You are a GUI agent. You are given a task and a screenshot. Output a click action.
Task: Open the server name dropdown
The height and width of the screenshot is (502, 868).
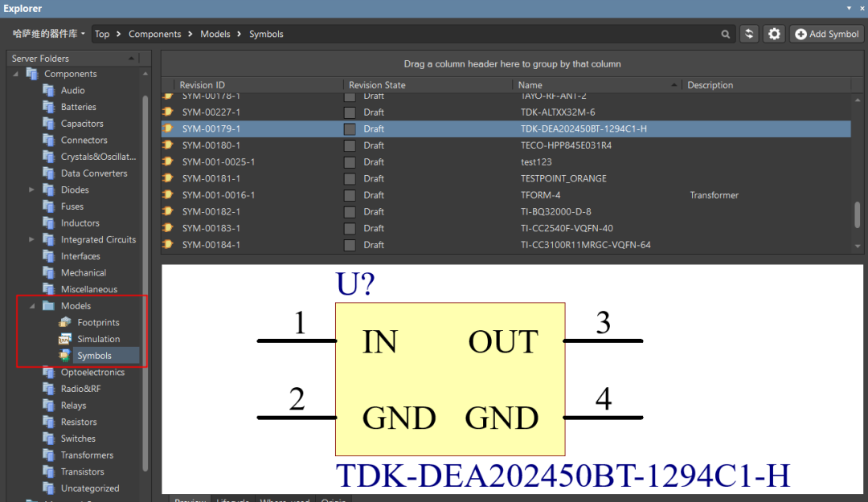[49, 34]
